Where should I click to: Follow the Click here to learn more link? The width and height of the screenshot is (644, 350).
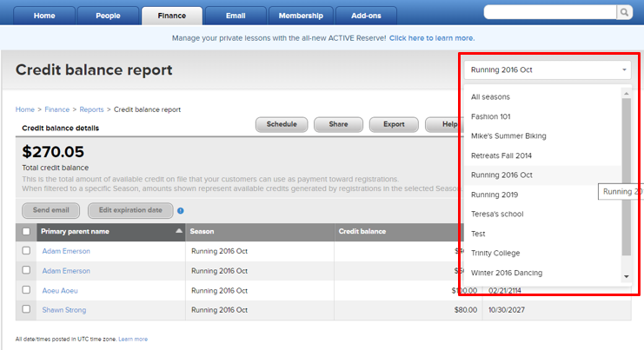[431, 38]
